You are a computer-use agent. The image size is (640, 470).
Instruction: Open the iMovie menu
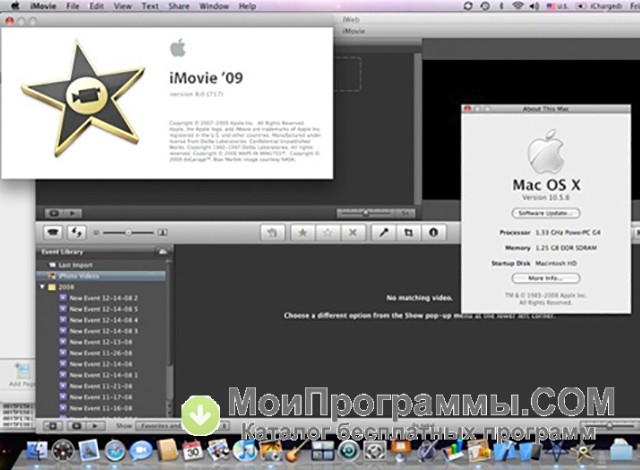coord(43,6)
